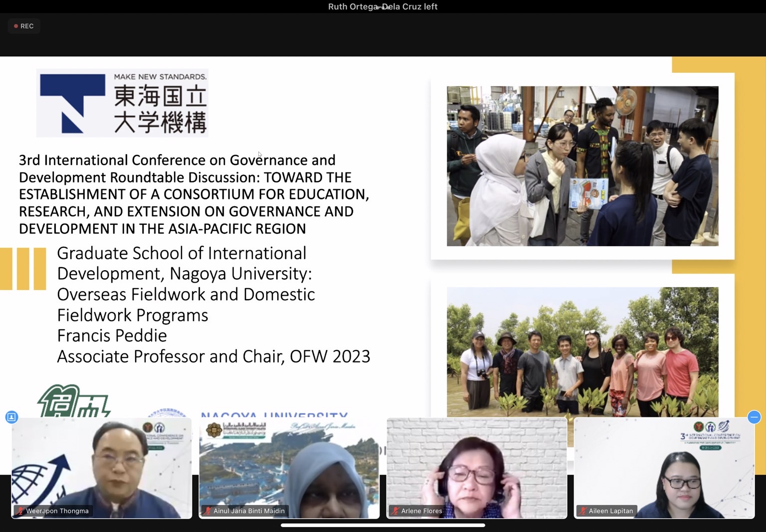The image size is (766, 532).
Task: Click 'Graduate School of International' heading line
Action: tap(182, 253)
